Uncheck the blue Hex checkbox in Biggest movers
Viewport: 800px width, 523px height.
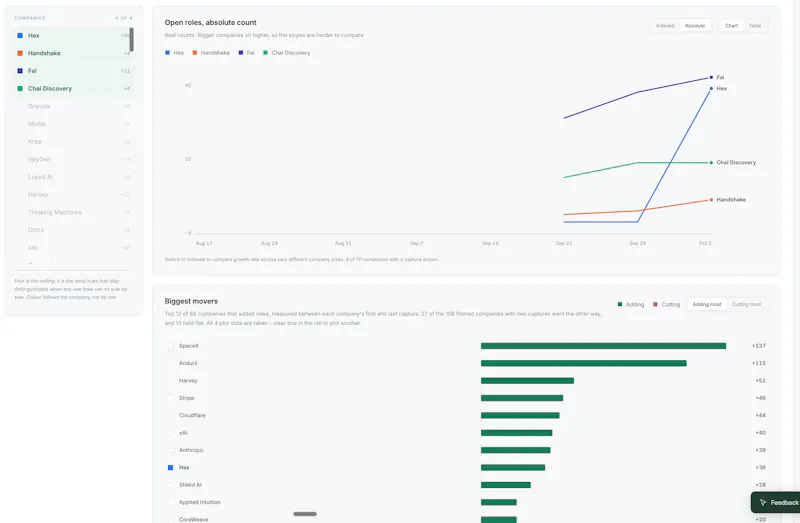click(170, 467)
